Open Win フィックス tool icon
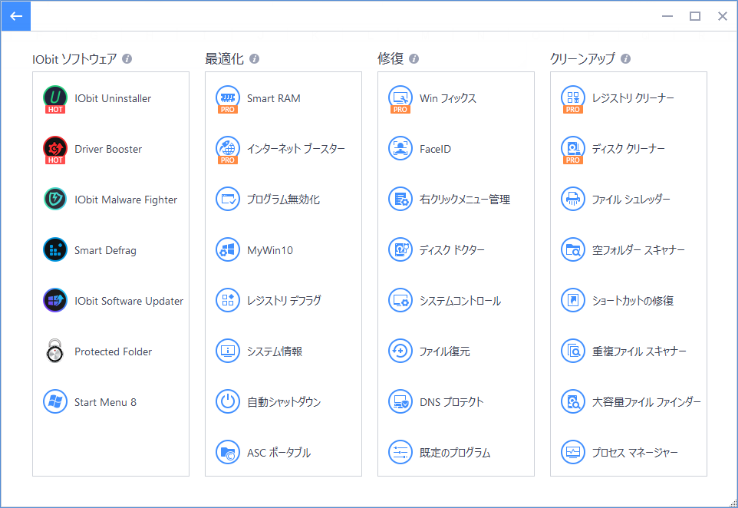Screen dimensions: 738x508 click(400, 98)
